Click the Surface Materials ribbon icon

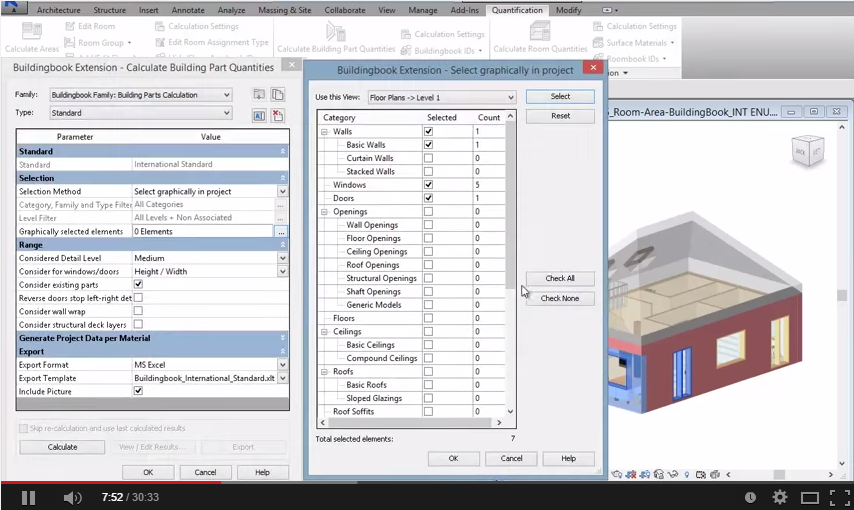coord(598,42)
